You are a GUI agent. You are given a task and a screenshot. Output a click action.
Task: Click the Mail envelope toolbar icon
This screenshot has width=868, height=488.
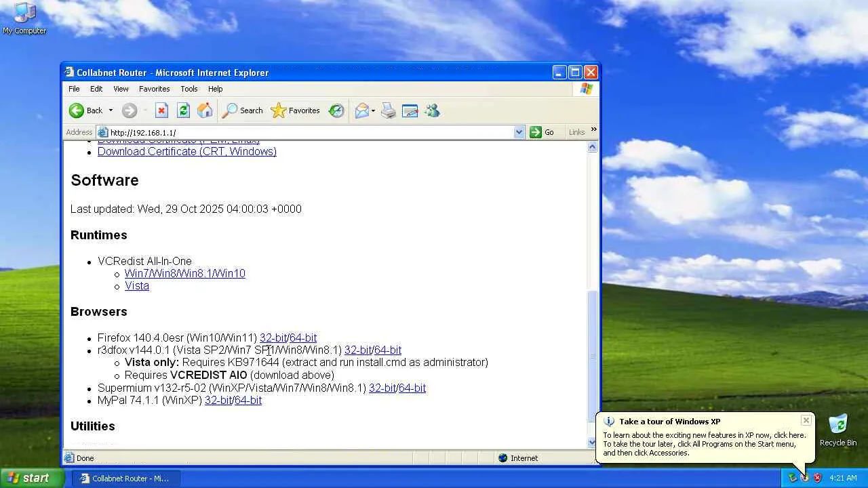[x=362, y=110]
